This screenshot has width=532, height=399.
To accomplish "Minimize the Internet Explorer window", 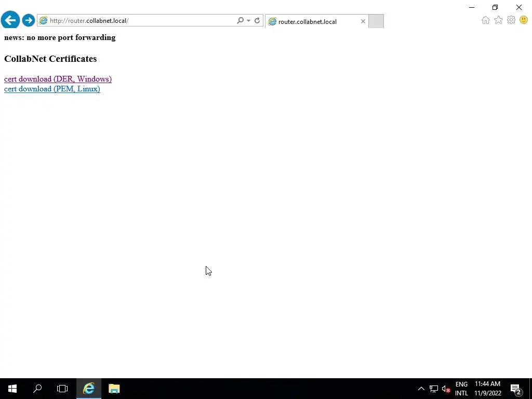I will pyautogui.click(x=472, y=7).
